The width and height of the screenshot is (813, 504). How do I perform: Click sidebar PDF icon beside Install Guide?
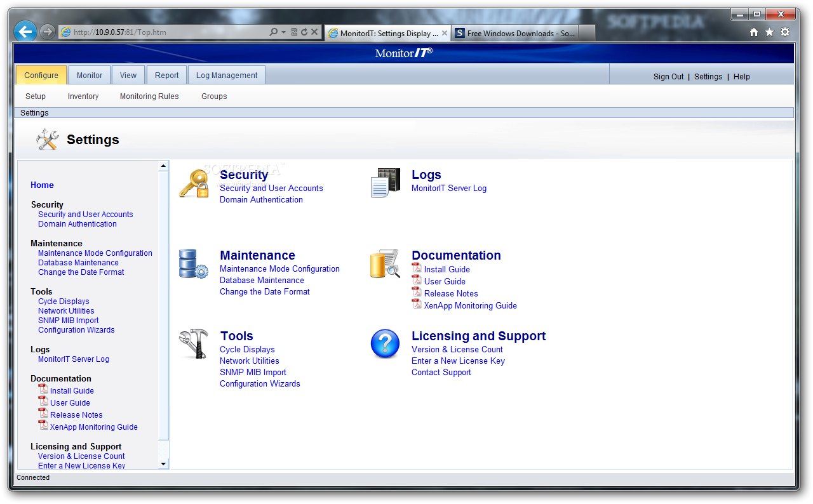(43, 389)
